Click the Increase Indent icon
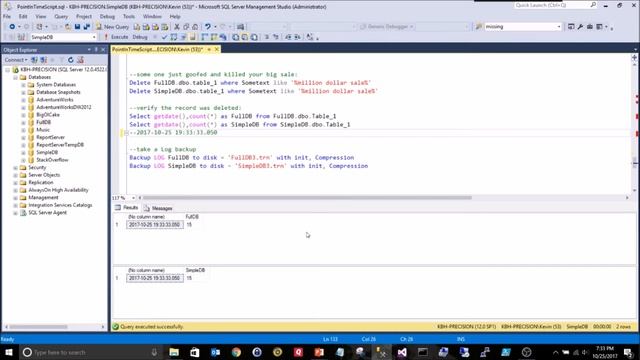This screenshot has width=640, height=360. click(x=297, y=37)
